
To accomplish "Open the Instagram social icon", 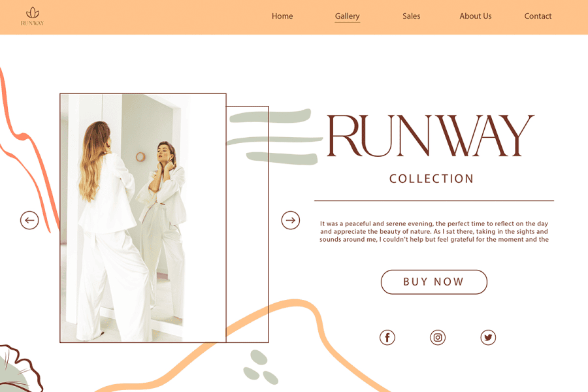I will tap(438, 337).
